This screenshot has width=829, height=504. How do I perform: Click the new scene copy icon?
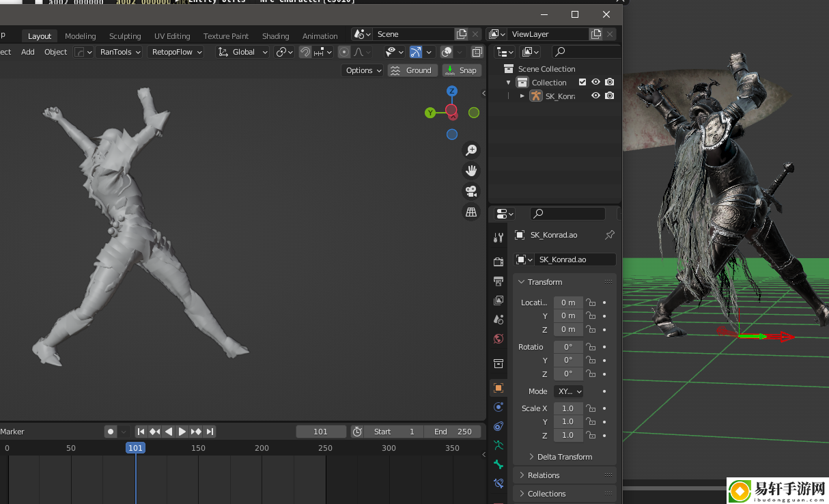tap(462, 34)
